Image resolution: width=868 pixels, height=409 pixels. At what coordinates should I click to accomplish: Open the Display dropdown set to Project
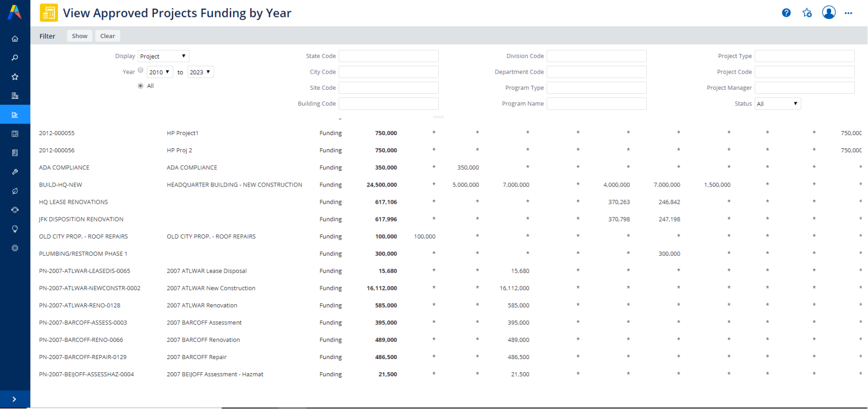(x=163, y=56)
